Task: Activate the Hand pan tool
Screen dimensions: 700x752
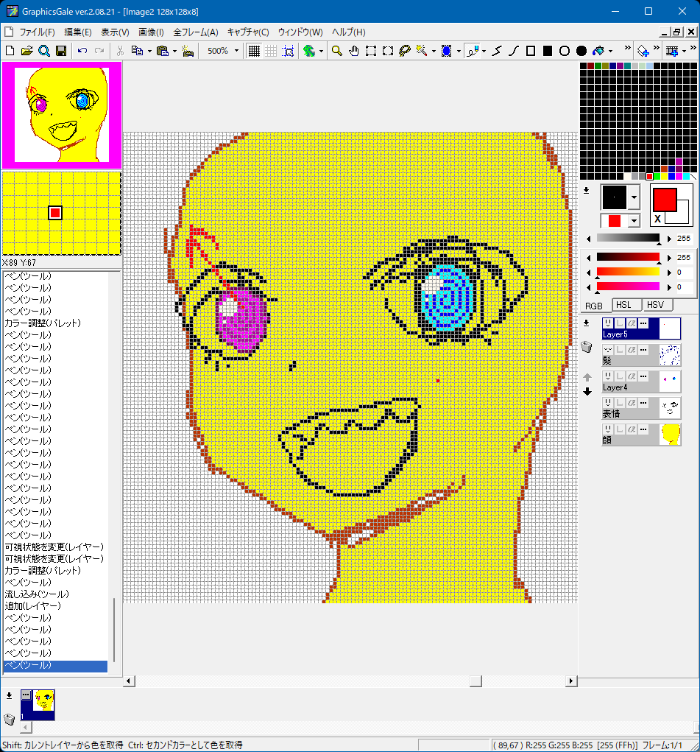Action: click(353, 51)
